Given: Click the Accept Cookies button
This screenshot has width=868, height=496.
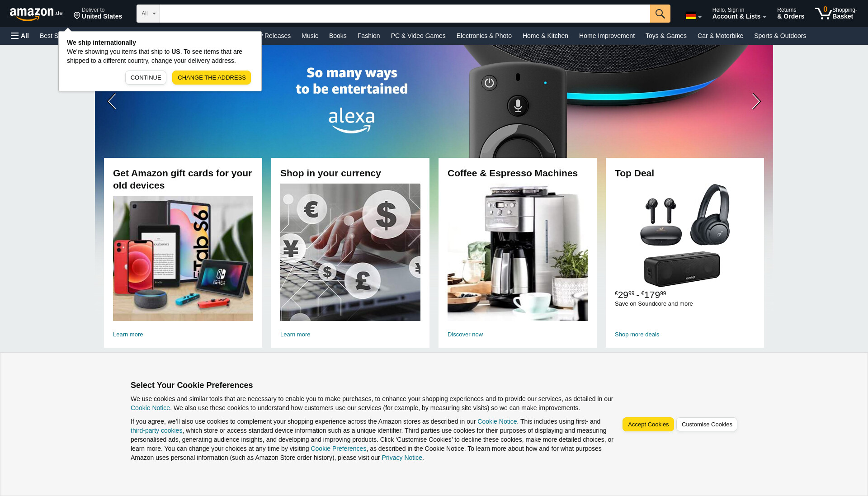Looking at the screenshot, I should coord(648,424).
